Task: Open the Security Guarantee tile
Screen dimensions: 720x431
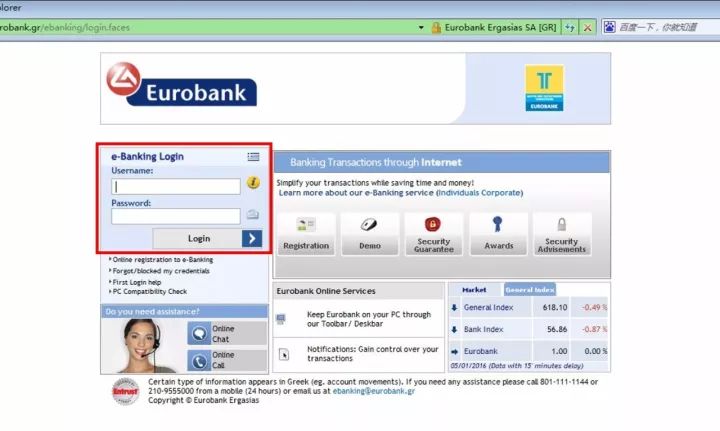Action: [x=433, y=234]
